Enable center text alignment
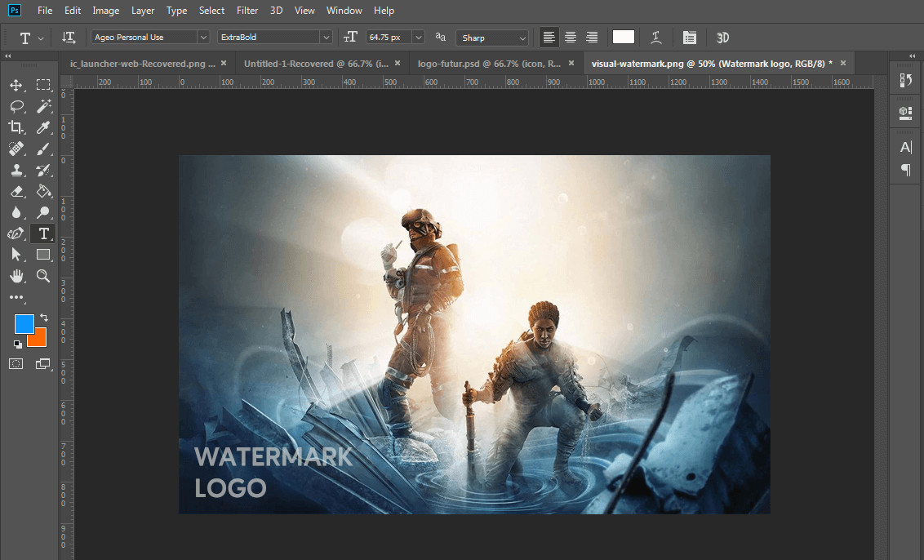Image resolution: width=924 pixels, height=560 pixels. click(x=571, y=38)
